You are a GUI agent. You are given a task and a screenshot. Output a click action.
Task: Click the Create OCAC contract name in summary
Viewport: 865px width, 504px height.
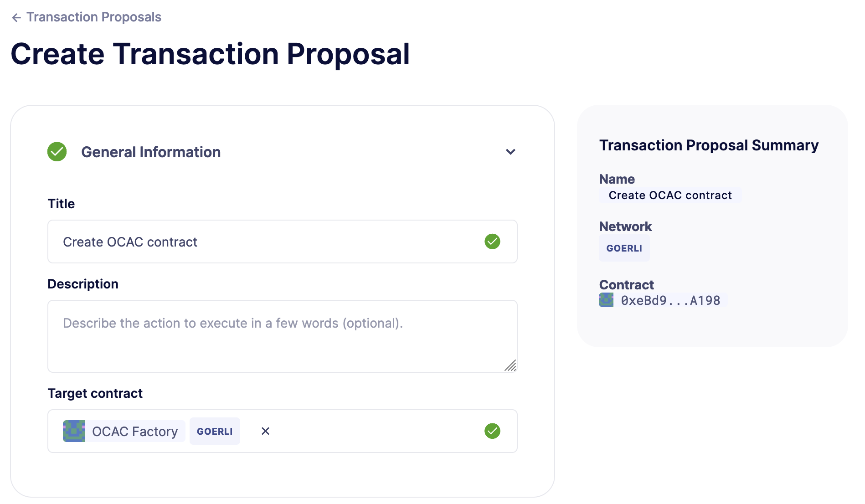coord(670,195)
